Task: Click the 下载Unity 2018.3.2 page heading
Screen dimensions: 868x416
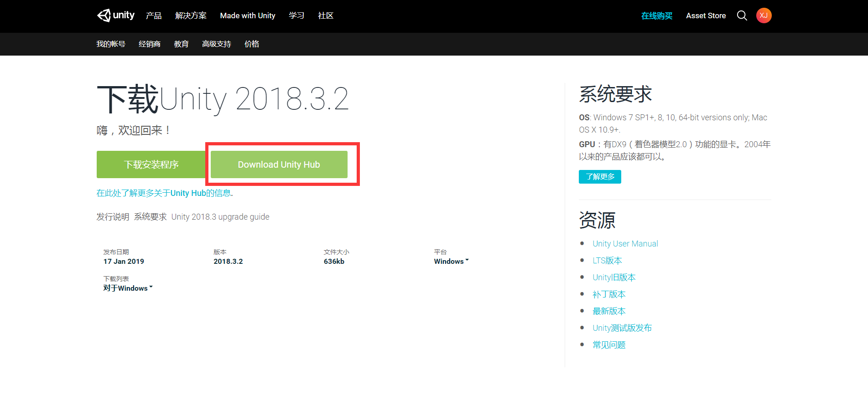Action: 223,99
